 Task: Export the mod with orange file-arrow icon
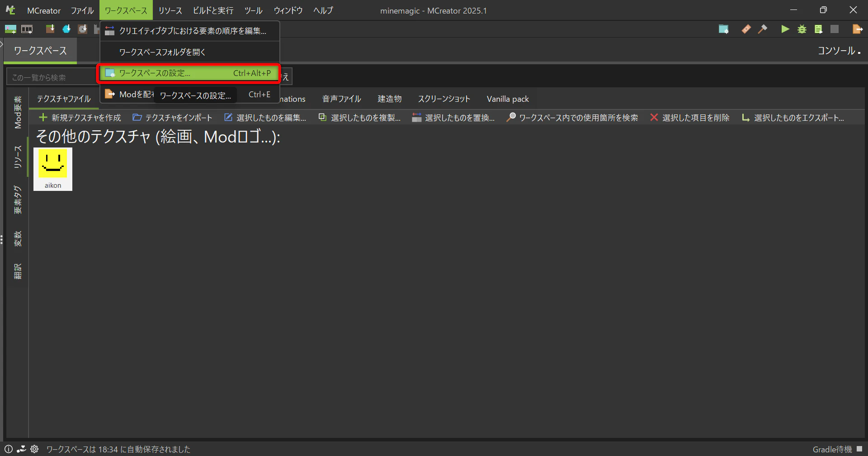point(857,29)
